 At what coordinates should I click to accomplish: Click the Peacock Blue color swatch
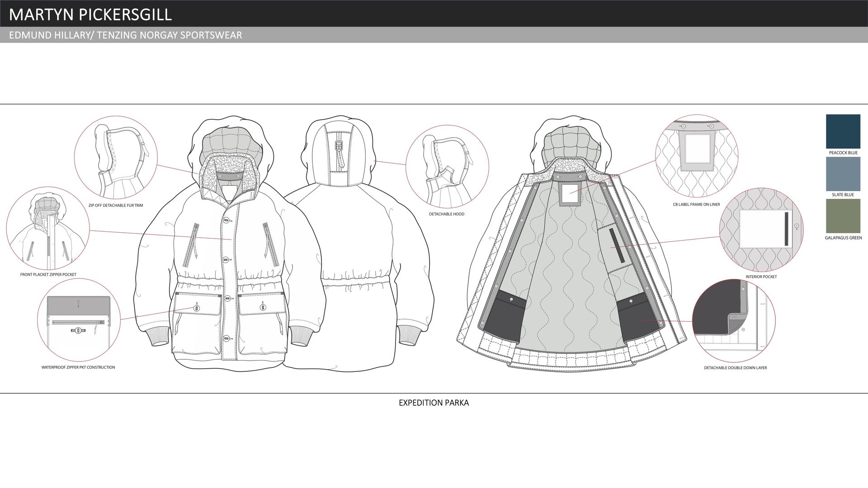point(843,131)
